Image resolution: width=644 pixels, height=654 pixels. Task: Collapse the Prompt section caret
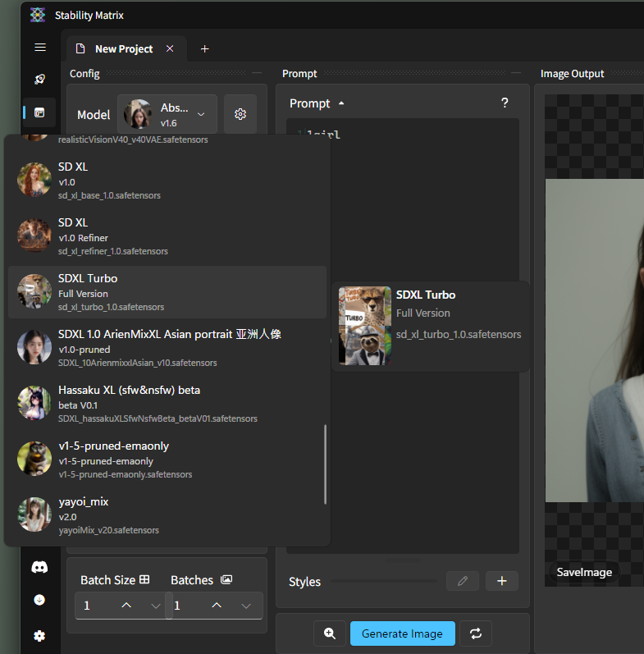click(x=341, y=103)
